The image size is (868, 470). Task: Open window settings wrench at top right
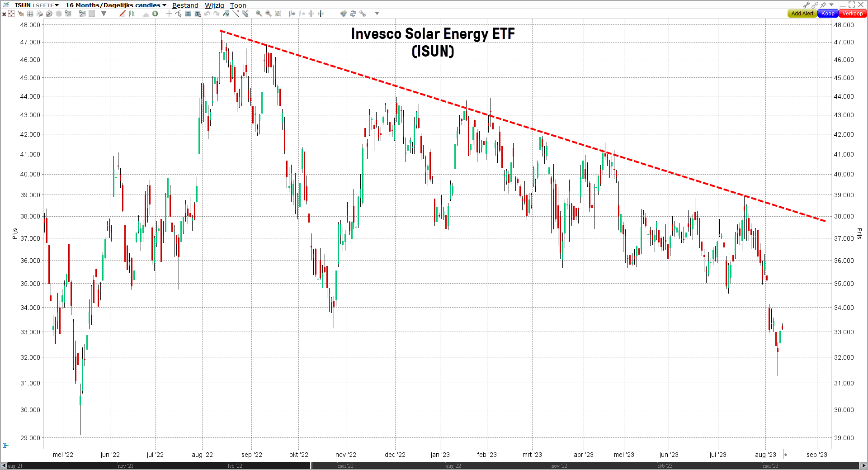coord(807,5)
